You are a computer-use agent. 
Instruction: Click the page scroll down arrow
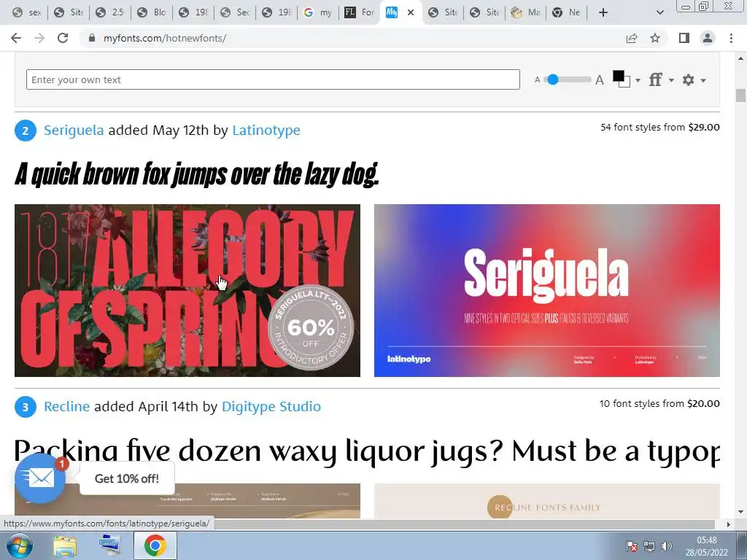(x=740, y=512)
